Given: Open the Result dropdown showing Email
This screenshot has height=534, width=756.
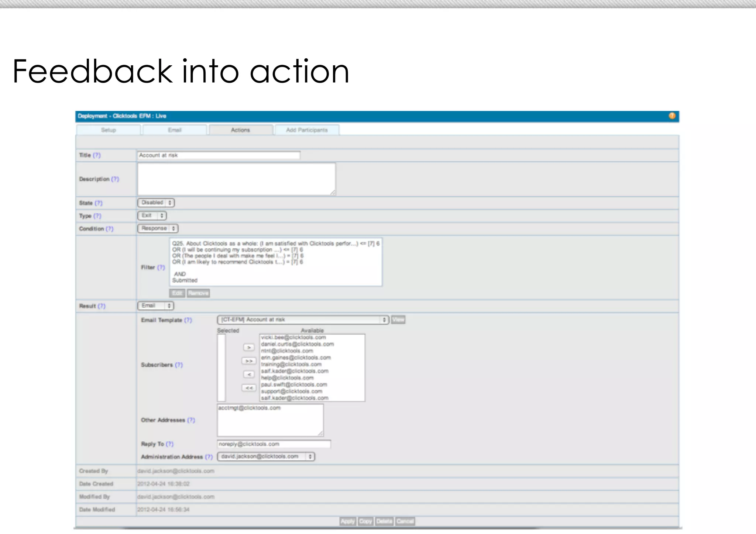Looking at the screenshot, I should [156, 306].
